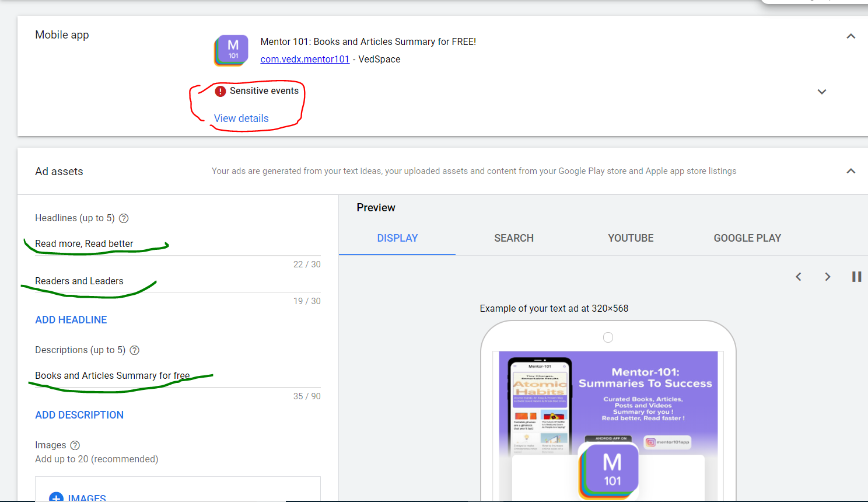This screenshot has height=502, width=868.
Task: Click the Mentor 101 app icon
Action: 231,50
